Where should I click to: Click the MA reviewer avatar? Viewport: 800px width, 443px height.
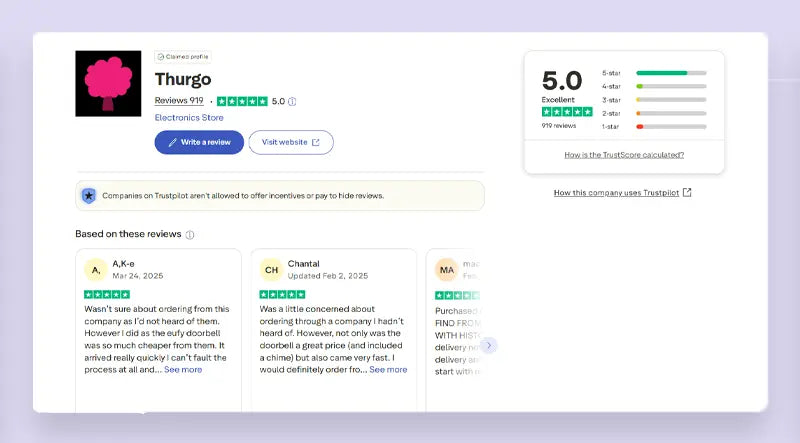(x=446, y=270)
